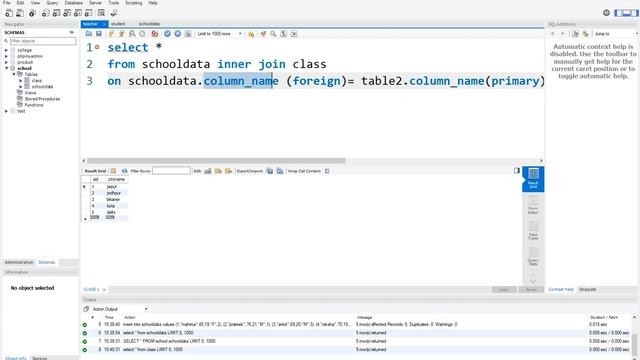Open find panel magnifier in query toolbar
The height and width of the screenshot is (360, 640).
pyautogui.click(x=273, y=34)
